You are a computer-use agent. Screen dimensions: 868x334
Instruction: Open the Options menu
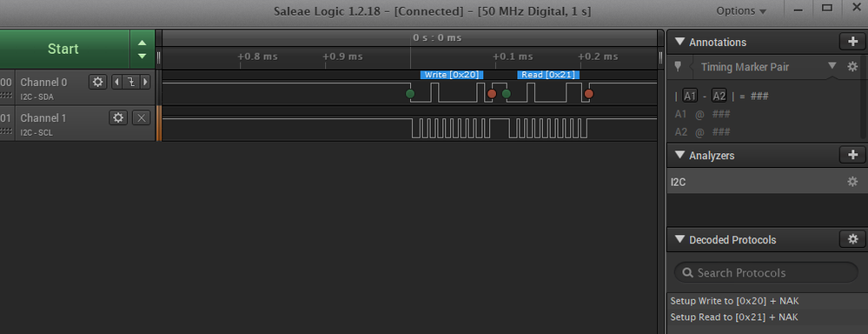(x=741, y=10)
